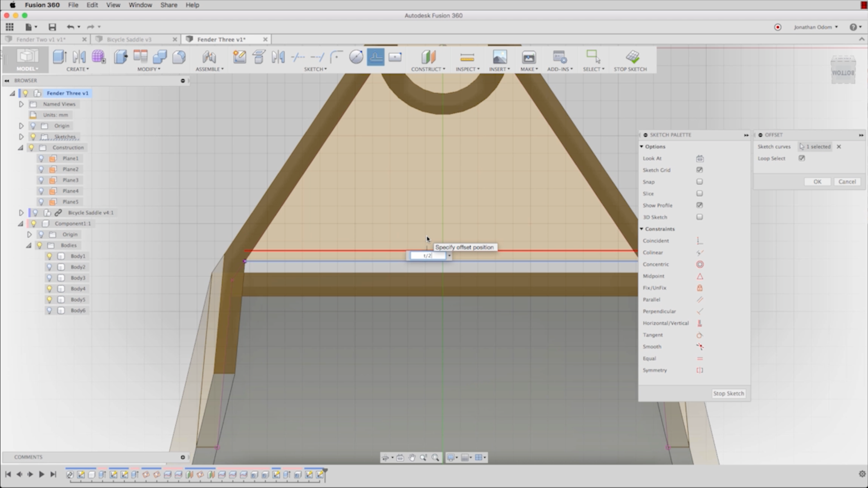Switch to the Bicycle Saddle v3 tab
Image resolution: width=868 pixels, height=488 pixels.
click(x=129, y=39)
